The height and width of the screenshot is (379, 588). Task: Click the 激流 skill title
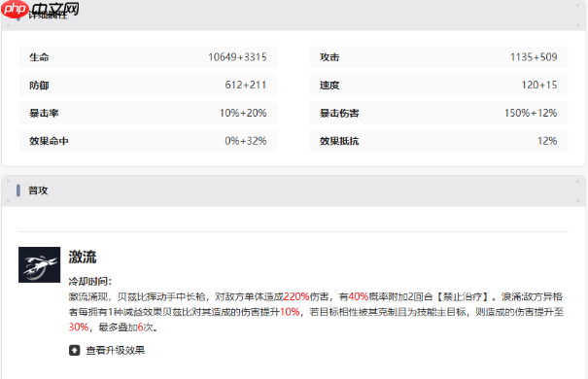(83, 258)
